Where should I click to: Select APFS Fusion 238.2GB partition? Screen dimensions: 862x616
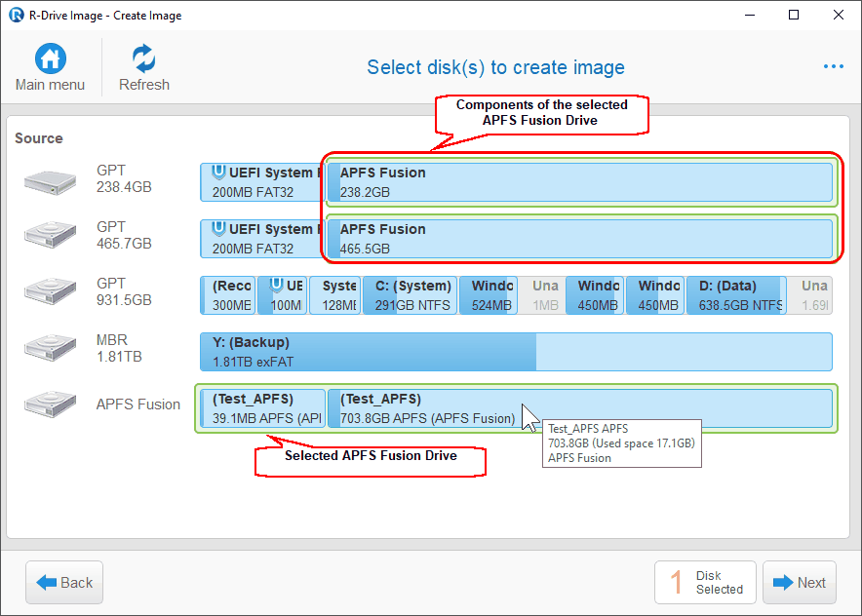[580, 182]
